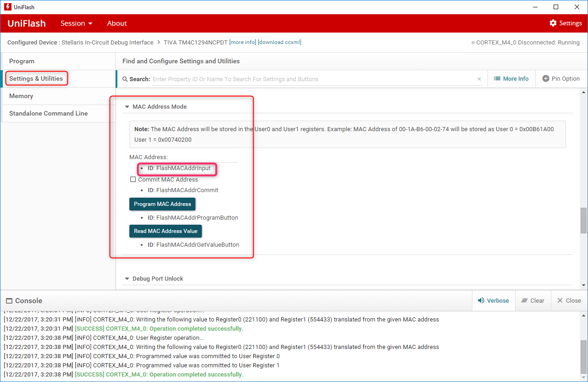Open the About menu

(117, 23)
